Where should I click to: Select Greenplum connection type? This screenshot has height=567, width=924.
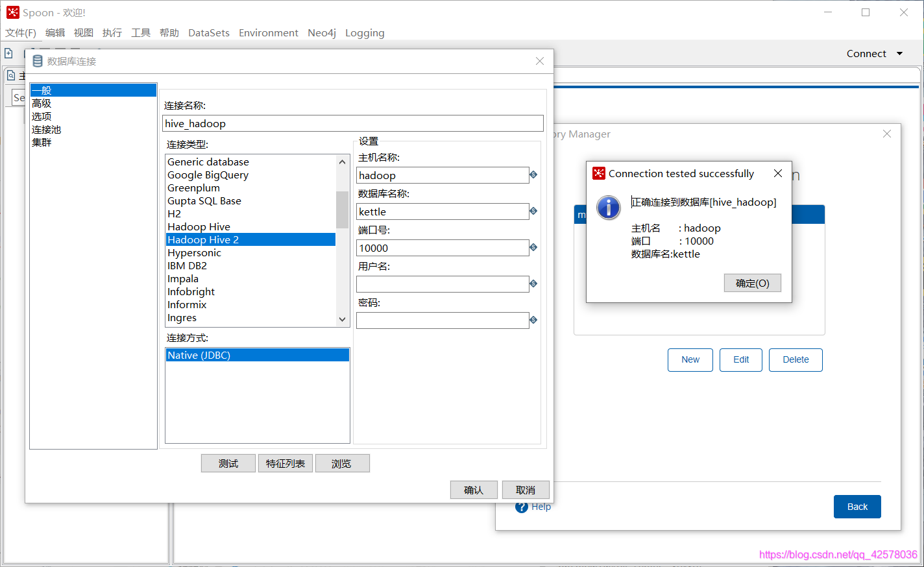click(x=251, y=187)
